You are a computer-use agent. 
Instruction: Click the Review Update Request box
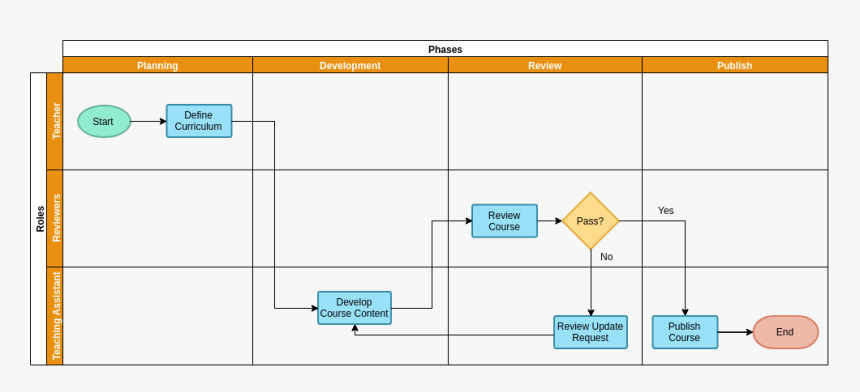pos(591,332)
